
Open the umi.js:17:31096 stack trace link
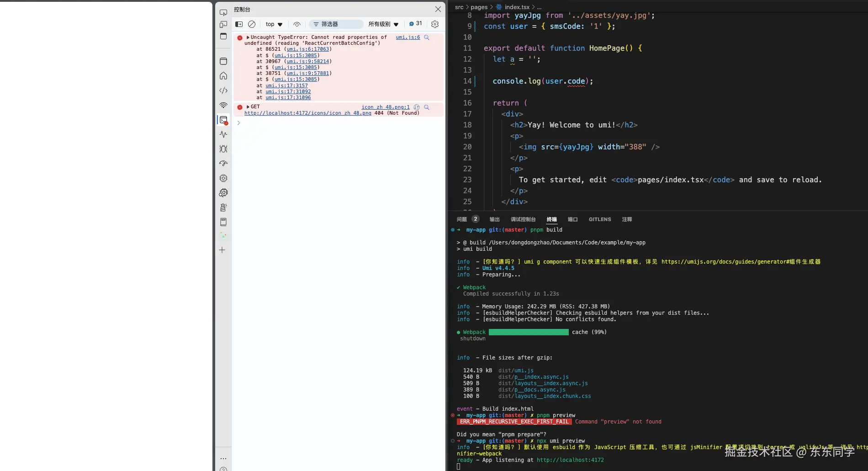[x=288, y=97]
